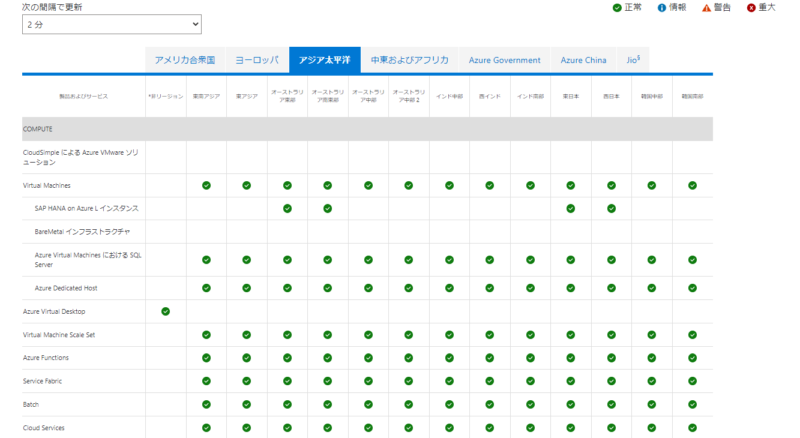Click the Azure Dedicated Host row label
800x438 pixels.
click(66, 288)
